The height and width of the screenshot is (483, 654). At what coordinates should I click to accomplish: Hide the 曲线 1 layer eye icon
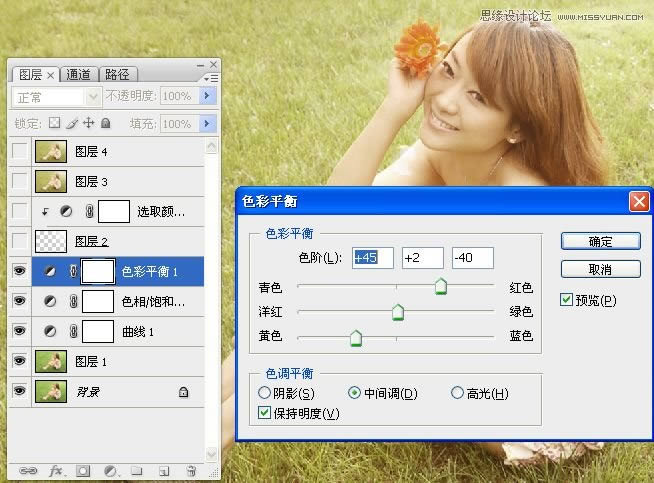pos(19,331)
